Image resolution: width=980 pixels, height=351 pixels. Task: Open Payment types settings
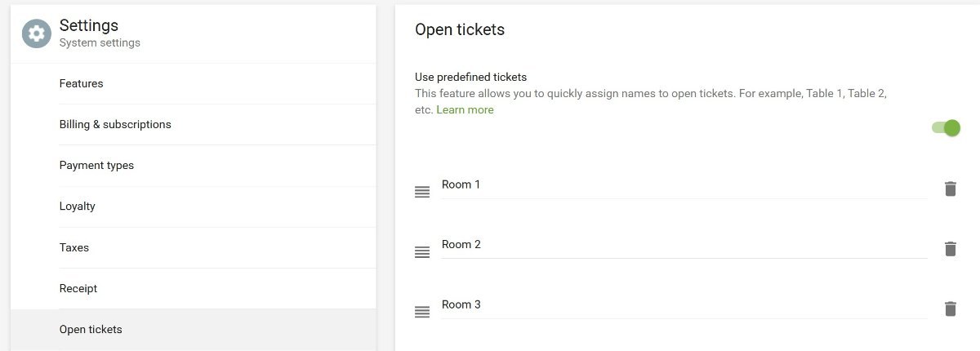(x=96, y=165)
